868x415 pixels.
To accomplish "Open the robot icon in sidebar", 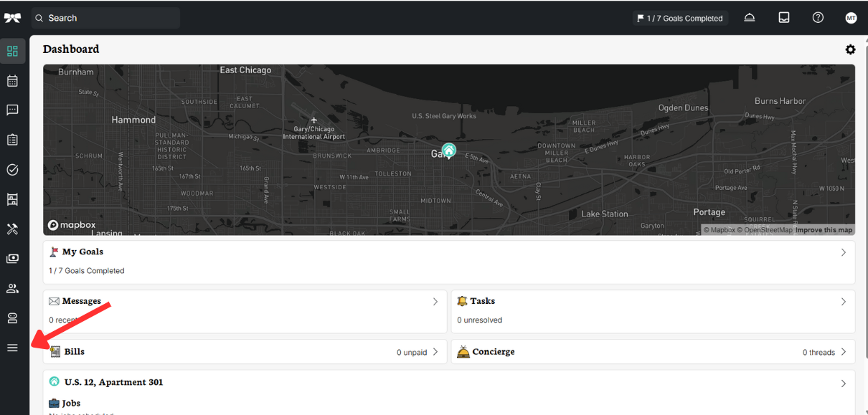I will click(12, 318).
